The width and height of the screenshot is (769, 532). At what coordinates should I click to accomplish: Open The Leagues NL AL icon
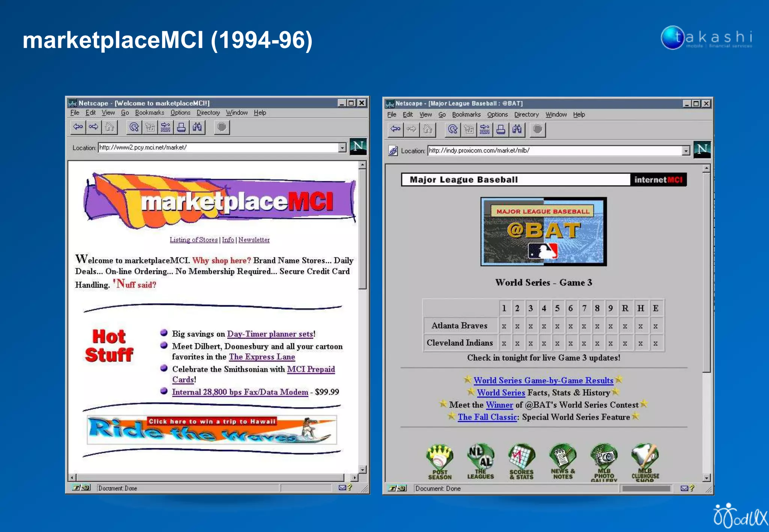pos(481,462)
